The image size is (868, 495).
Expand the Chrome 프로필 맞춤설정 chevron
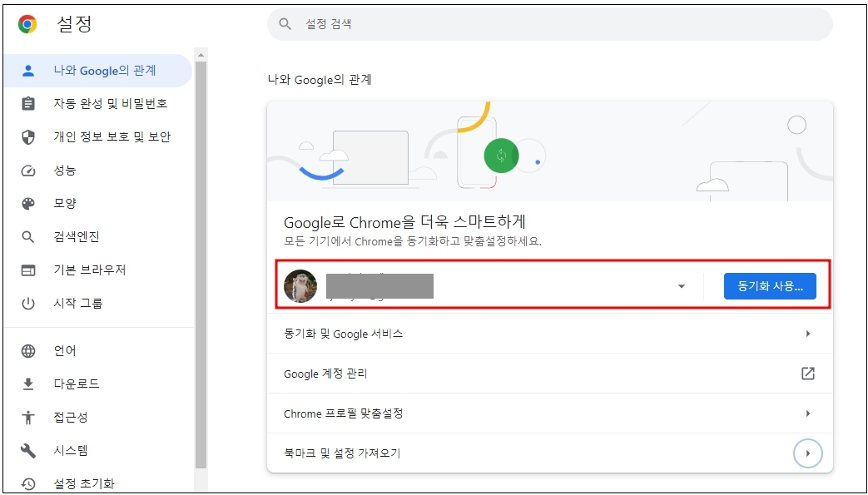tap(807, 413)
